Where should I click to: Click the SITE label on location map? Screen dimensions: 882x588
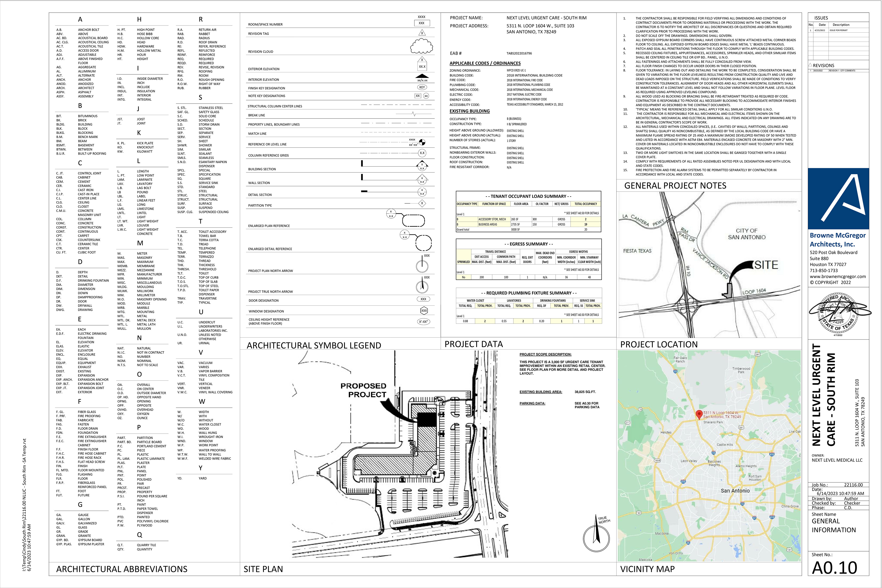(x=766, y=265)
